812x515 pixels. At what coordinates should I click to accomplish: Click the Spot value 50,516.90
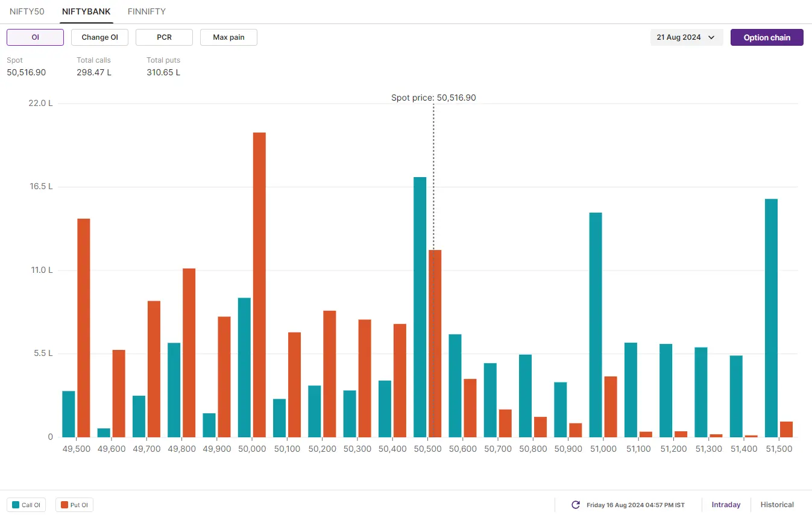[27, 72]
